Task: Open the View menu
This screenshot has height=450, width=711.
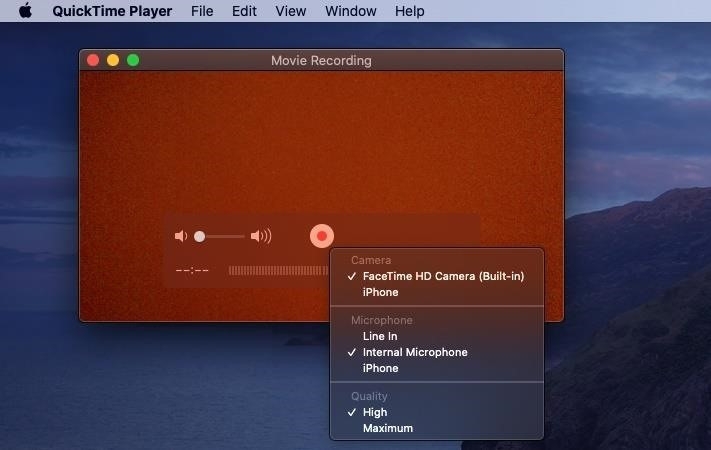Action: coord(291,11)
